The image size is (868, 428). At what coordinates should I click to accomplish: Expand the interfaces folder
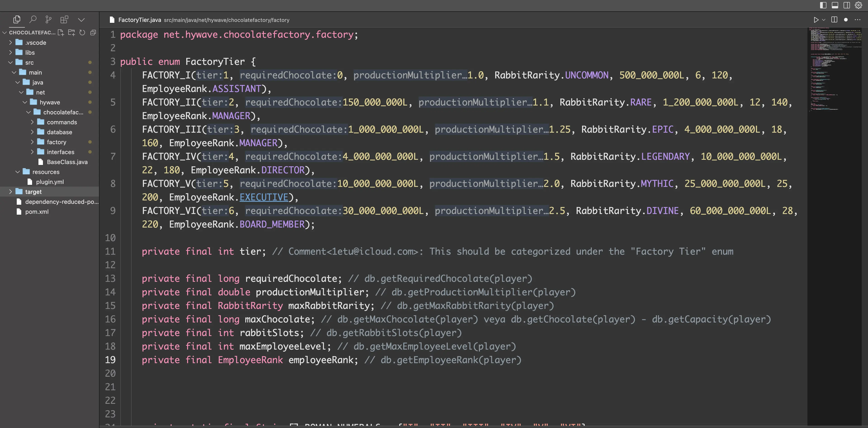[32, 152]
